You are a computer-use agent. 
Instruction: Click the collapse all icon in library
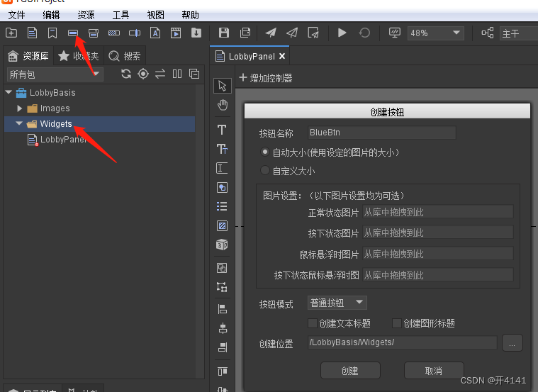click(194, 74)
